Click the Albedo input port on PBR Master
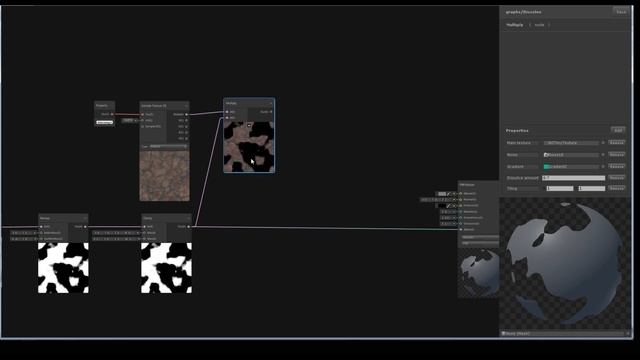Screen dimensions: 640x360 pos(461,193)
